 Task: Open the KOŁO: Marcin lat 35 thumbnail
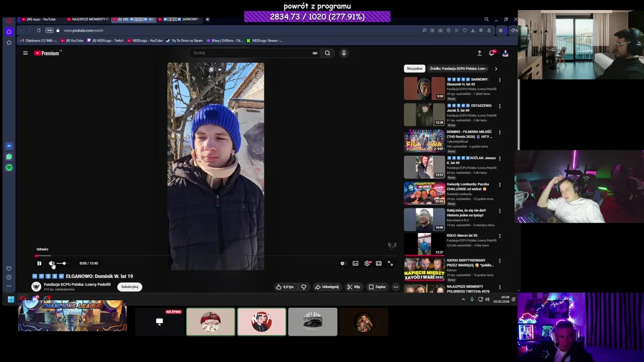[424, 244]
